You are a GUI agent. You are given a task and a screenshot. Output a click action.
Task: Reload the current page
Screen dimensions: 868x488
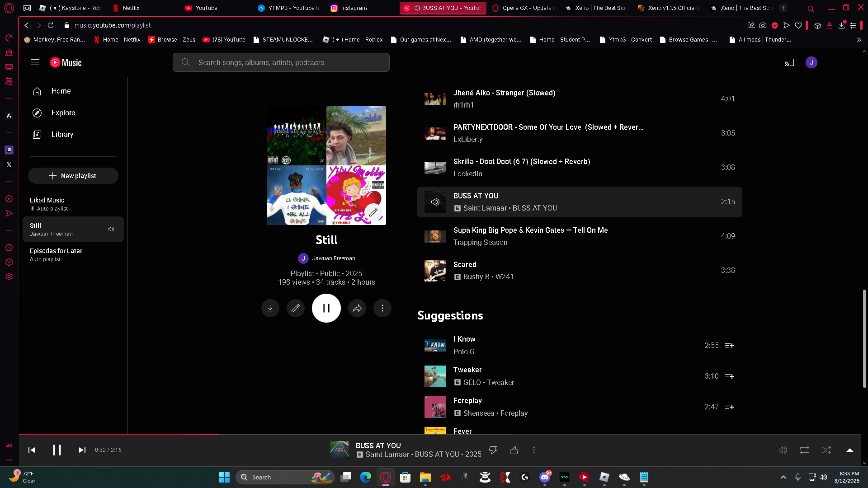[51, 25]
